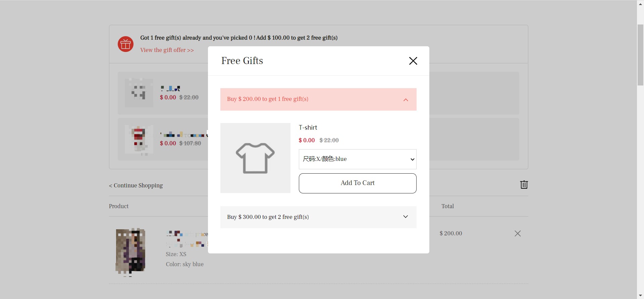Click the T-shirt product title
Viewport: 644px width, 299px height.
(x=308, y=127)
